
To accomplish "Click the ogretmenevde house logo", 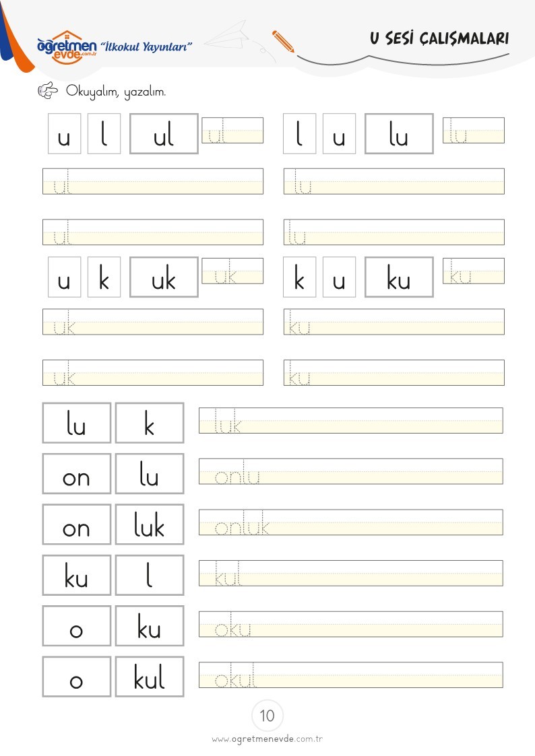I will 67,47.
